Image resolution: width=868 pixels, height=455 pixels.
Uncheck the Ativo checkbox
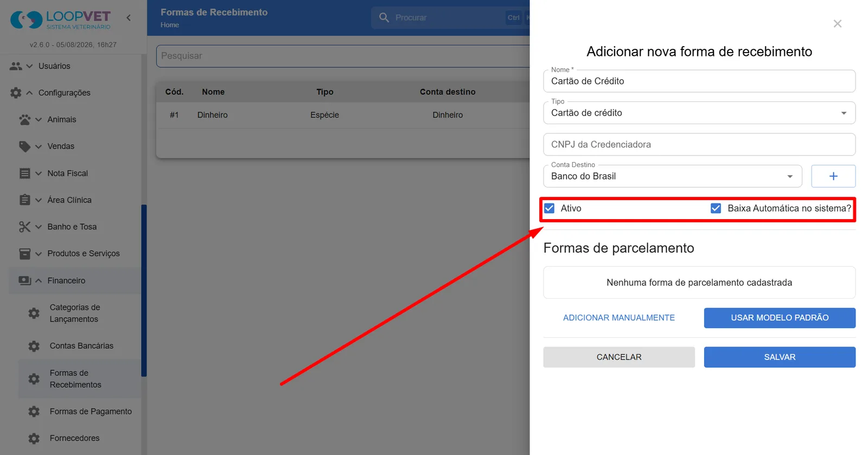pos(550,208)
